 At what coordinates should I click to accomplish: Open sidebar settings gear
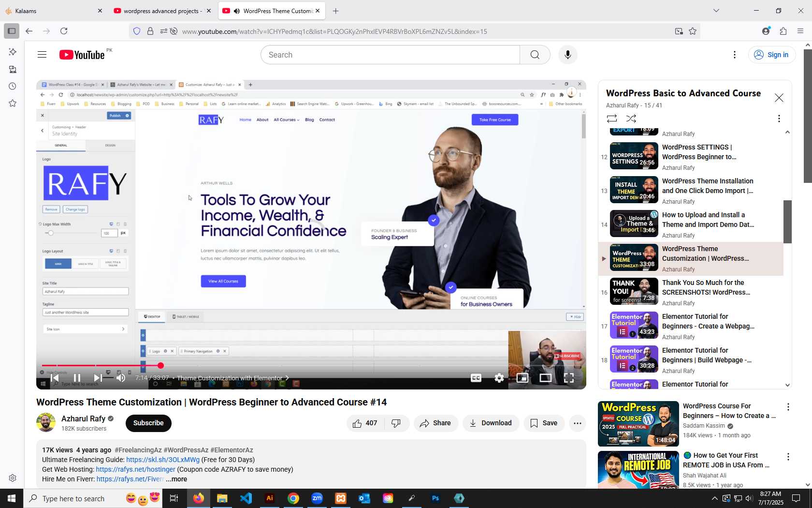13,478
